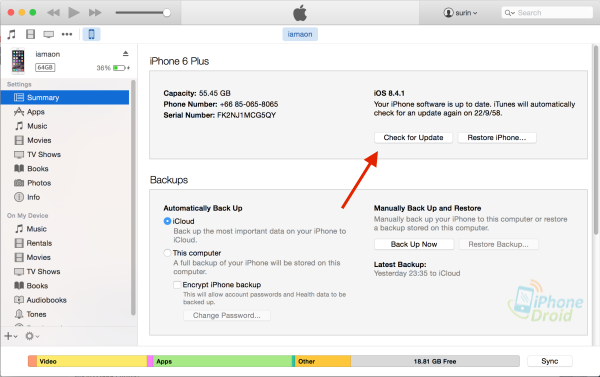The image size is (600, 377).
Task: Select the iCloud backup radio button
Action: coord(167,221)
